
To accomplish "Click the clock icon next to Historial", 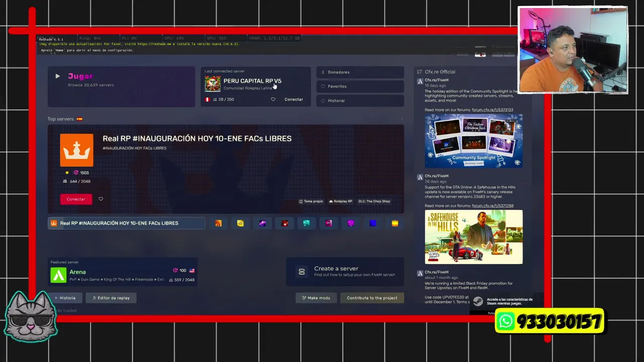I will [323, 101].
